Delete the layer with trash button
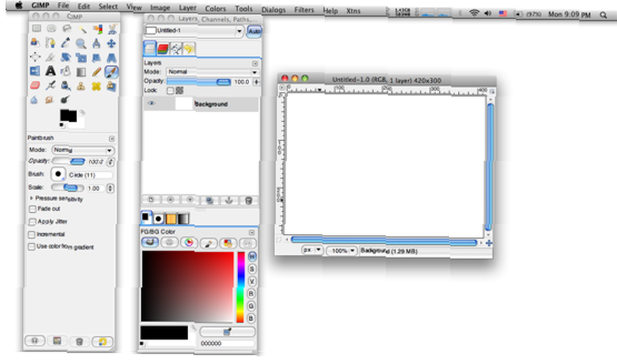The width and height of the screenshot is (617, 364). [x=248, y=201]
